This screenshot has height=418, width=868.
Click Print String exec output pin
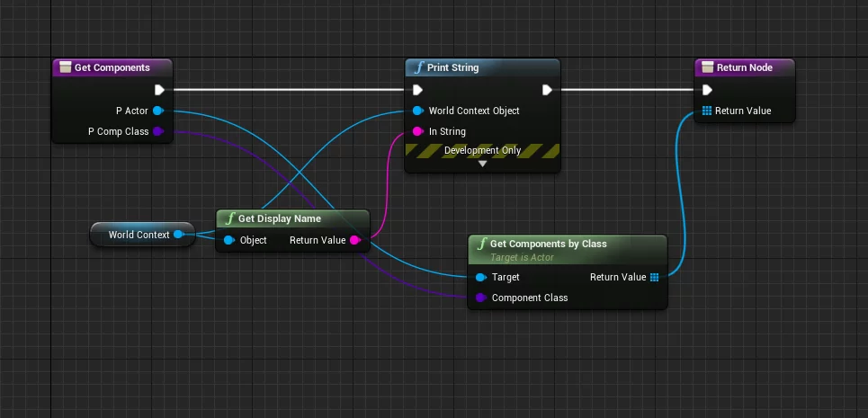(547, 90)
